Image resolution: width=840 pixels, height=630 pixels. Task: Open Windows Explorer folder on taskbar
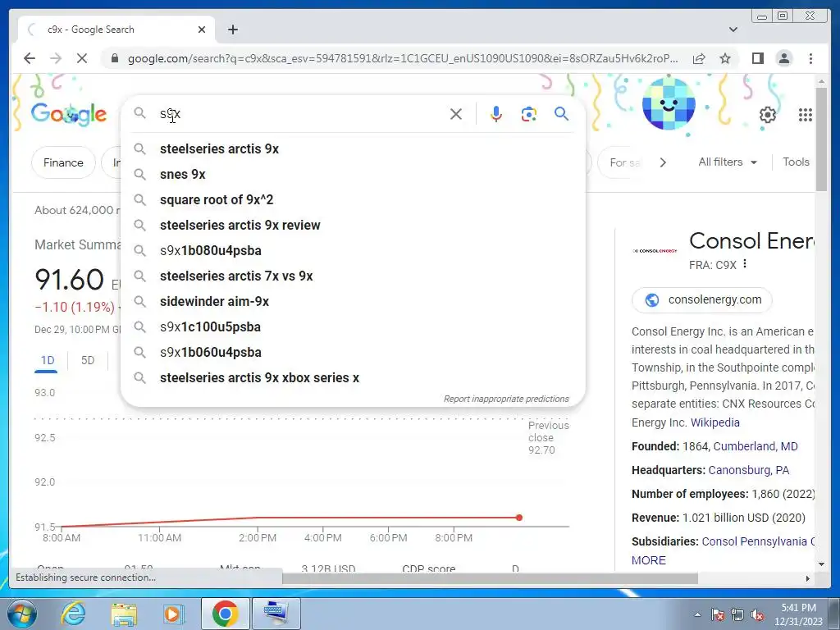click(x=124, y=614)
